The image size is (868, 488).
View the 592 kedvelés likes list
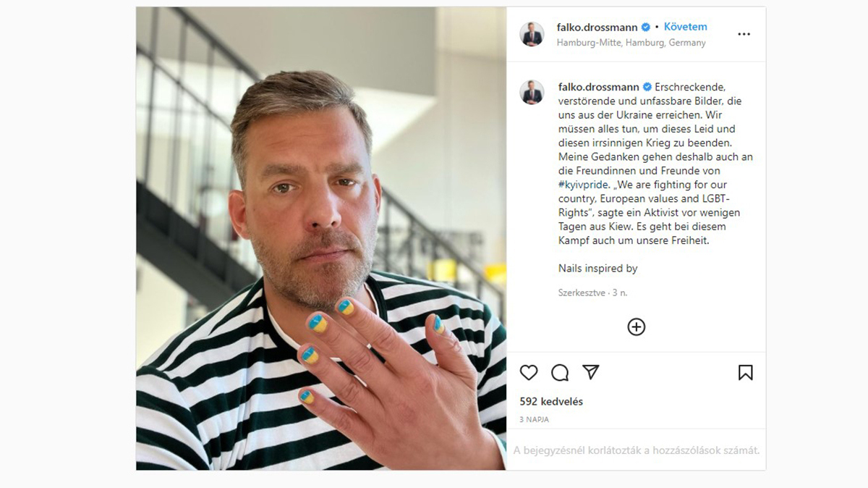[x=551, y=401]
